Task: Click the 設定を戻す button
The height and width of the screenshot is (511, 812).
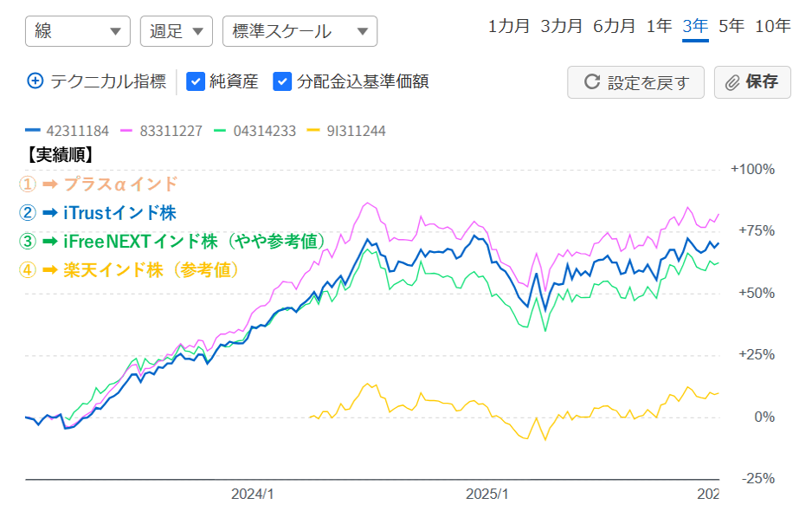Action: click(636, 82)
